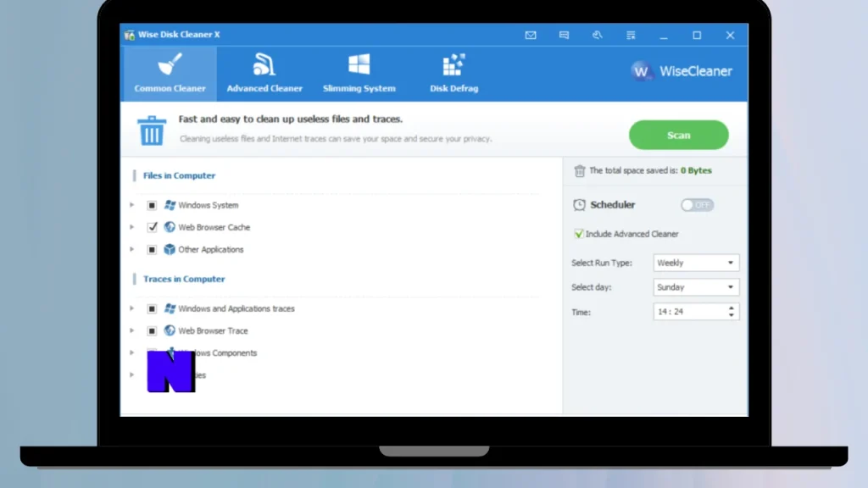Viewport: 868px width, 488px height.
Task: Click the mail icon in title bar
Action: pos(531,35)
